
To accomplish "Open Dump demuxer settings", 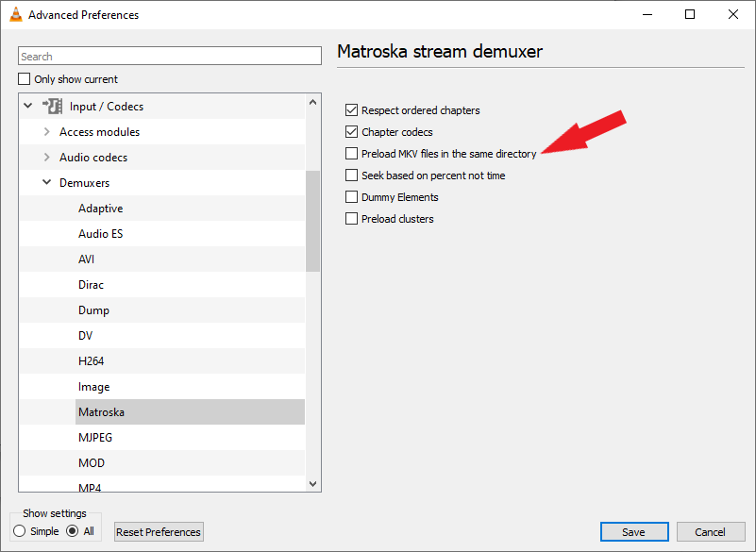I will [93, 310].
